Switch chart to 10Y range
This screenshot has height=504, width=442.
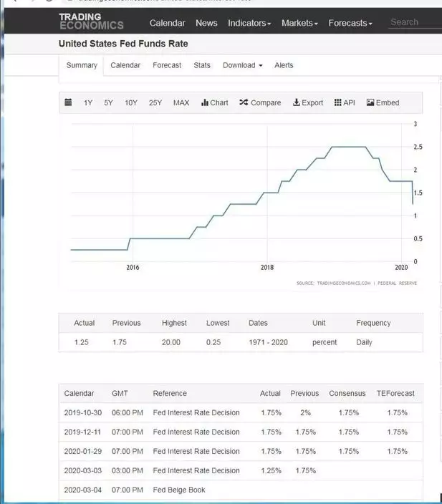click(x=131, y=102)
